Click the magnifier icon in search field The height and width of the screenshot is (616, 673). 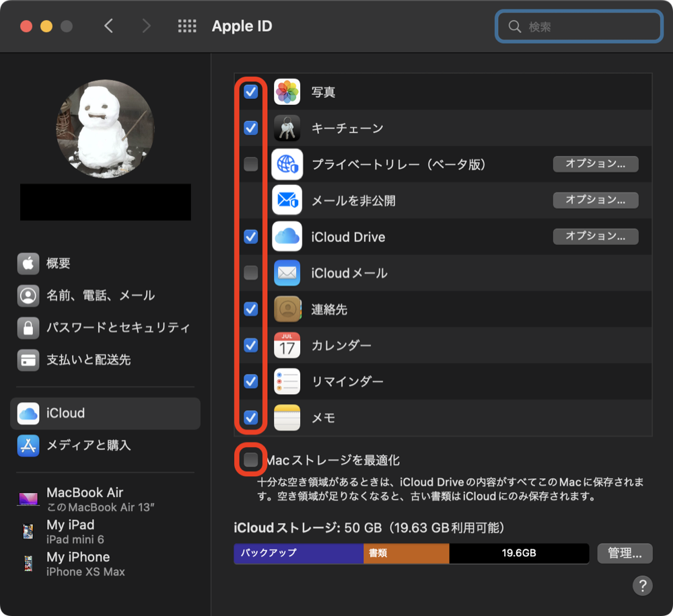coord(515,27)
